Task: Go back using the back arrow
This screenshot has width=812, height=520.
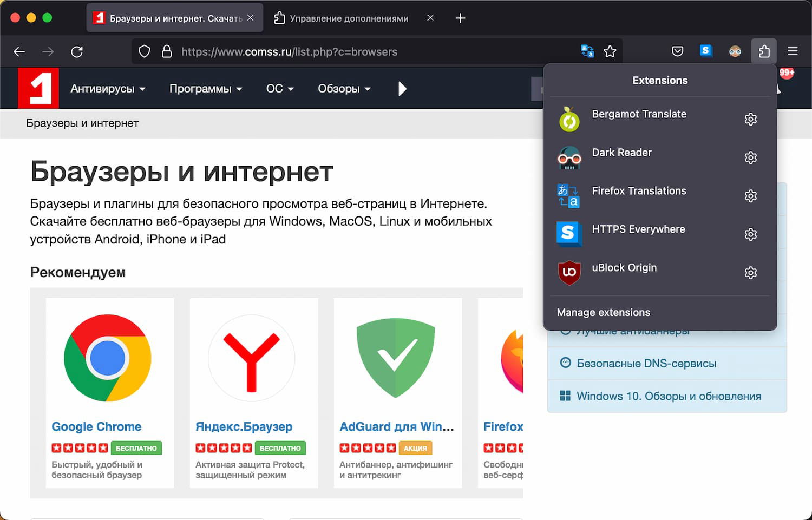Action: tap(19, 51)
